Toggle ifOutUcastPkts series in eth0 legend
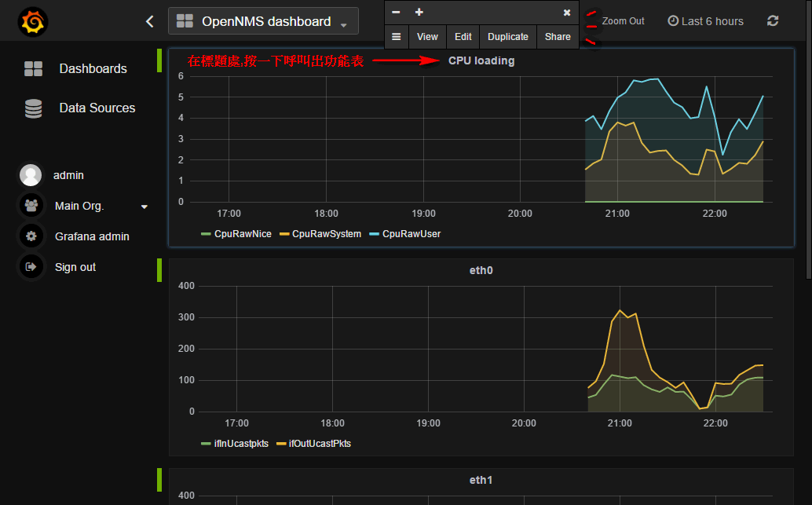The width and height of the screenshot is (812, 505). pos(320,444)
